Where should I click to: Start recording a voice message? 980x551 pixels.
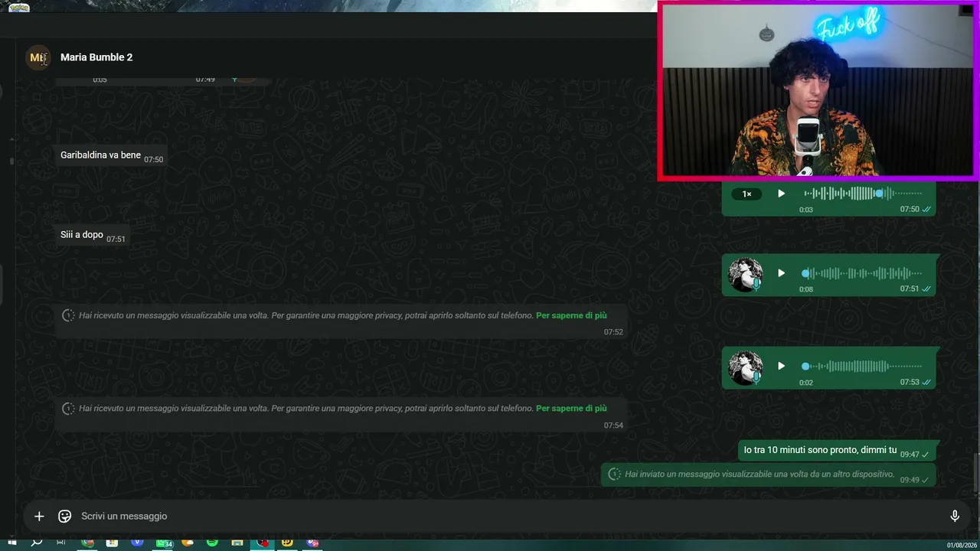pyautogui.click(x=955, y=517)
